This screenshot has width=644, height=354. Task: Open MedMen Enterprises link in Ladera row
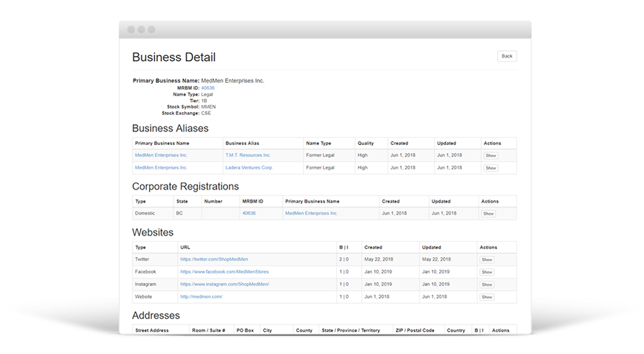tap(161, 168)
